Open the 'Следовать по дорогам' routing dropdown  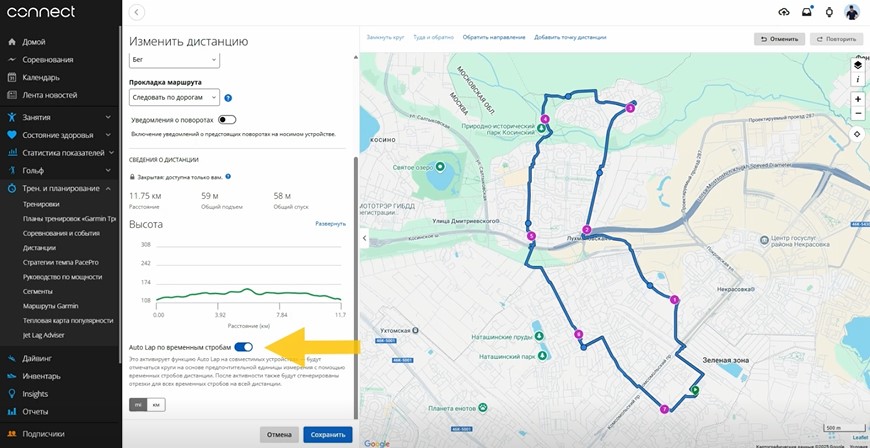174,98
